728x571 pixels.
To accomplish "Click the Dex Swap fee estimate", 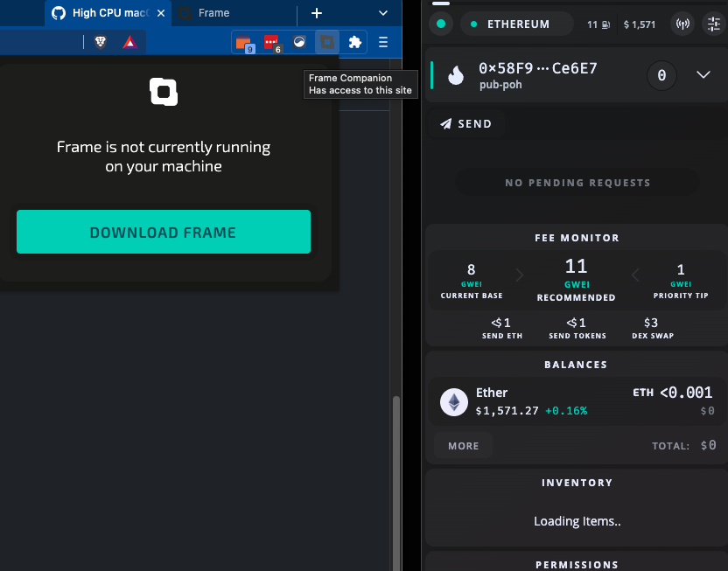I will point(653,328).
